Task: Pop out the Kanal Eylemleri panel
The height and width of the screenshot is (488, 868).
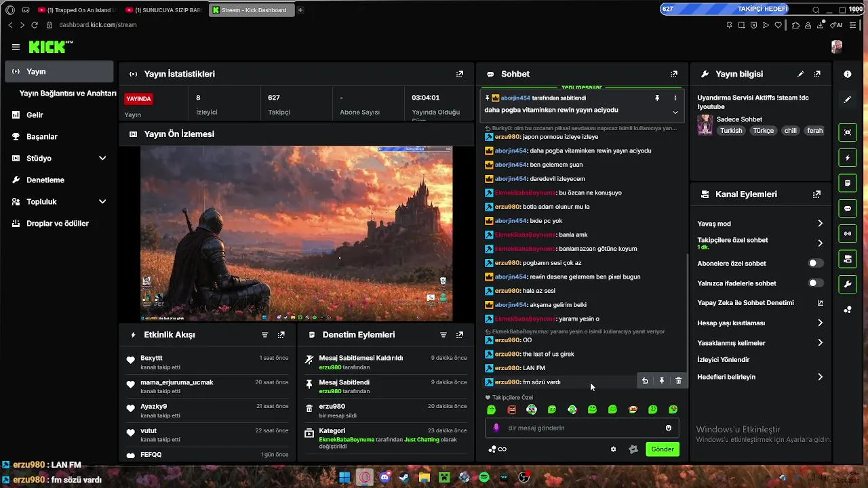Action: [816, 195]
